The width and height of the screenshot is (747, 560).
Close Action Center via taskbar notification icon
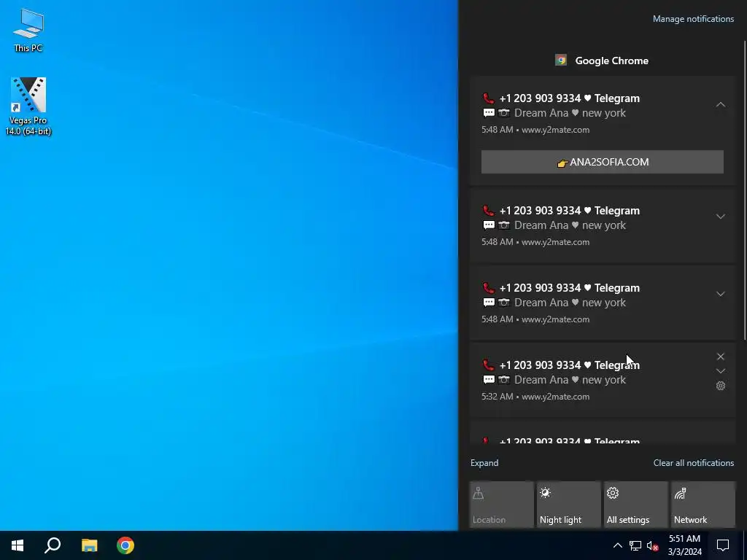coord(723,545)
